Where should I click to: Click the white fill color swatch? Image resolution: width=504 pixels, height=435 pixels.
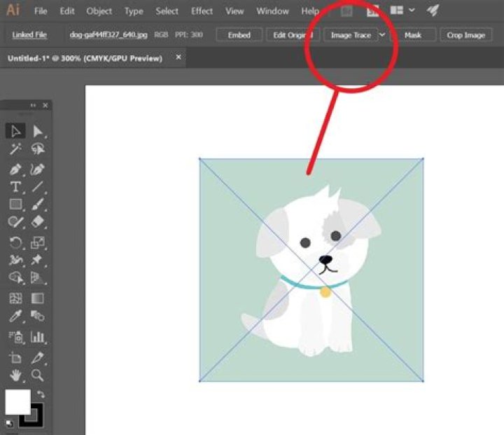tap(17, 402)
